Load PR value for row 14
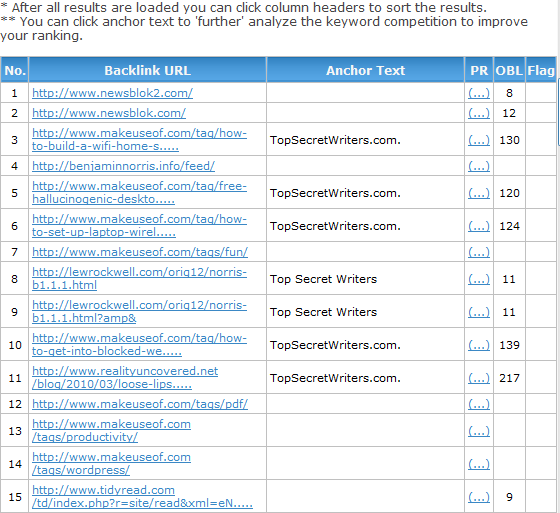This screenshot has height=513, width=560. coord(479,464)
